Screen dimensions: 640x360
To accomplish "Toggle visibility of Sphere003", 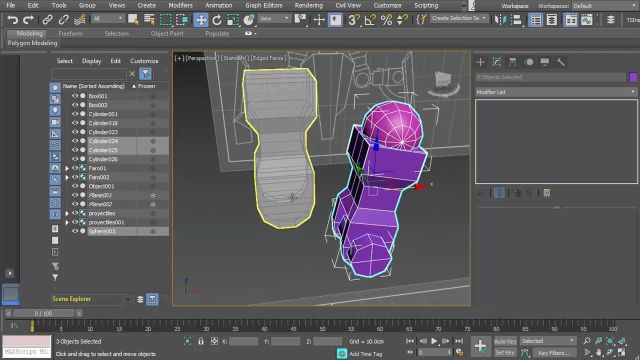I will tap(75, 231).
